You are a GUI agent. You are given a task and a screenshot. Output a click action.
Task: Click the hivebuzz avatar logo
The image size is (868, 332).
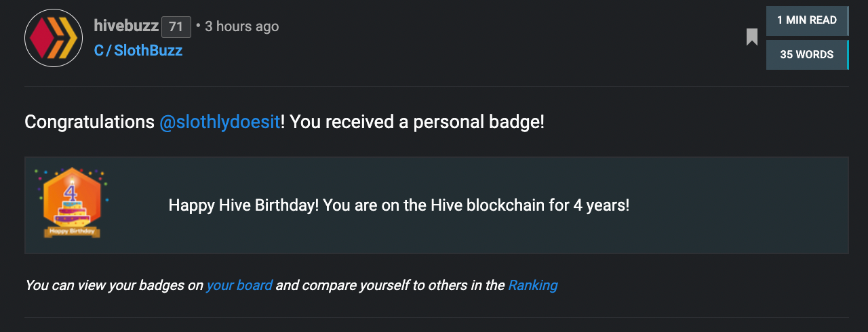[x=54, y=38]
